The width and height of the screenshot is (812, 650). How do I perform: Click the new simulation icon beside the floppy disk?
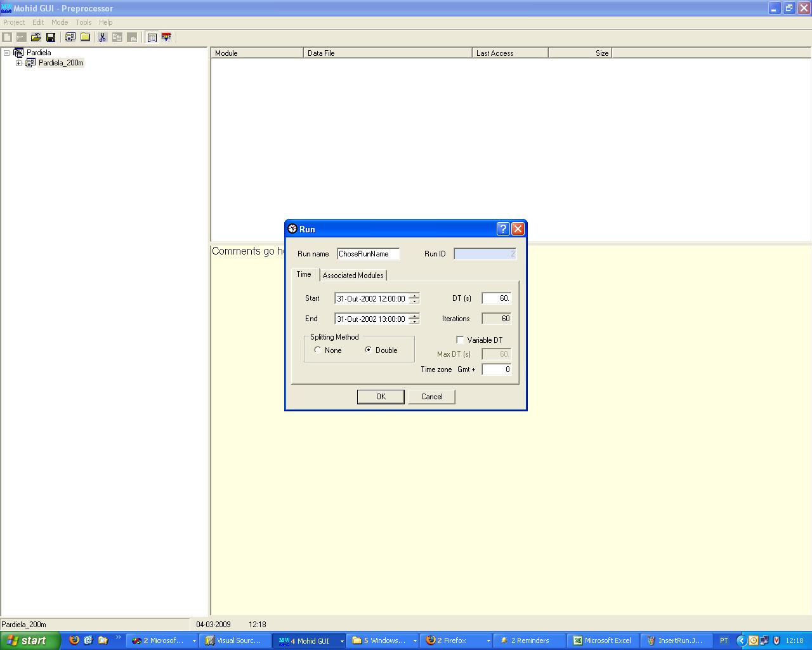click(70, 37)
